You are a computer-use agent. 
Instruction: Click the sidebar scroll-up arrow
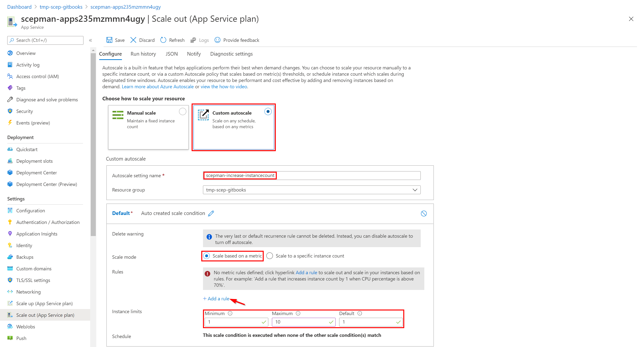(93, 51)
